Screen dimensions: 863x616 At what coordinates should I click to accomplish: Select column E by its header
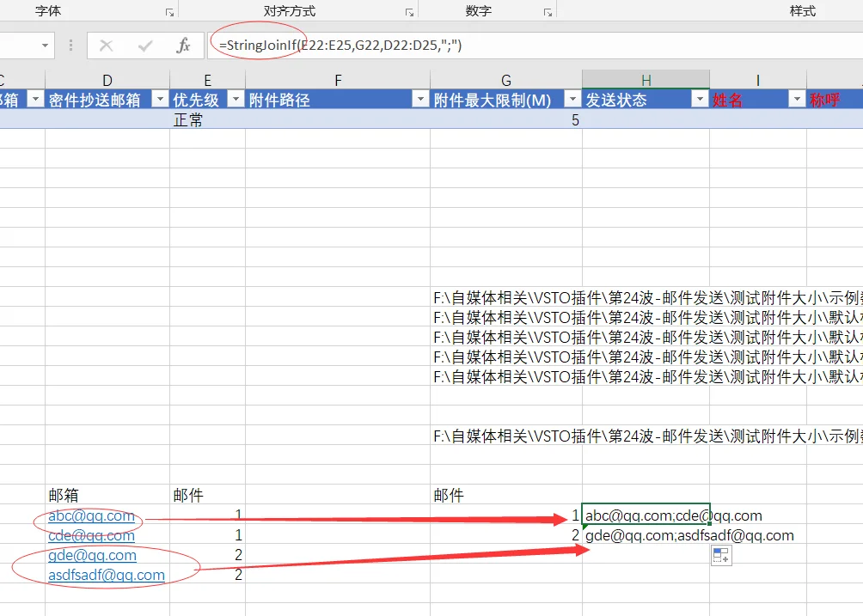[x=207, y=80]
